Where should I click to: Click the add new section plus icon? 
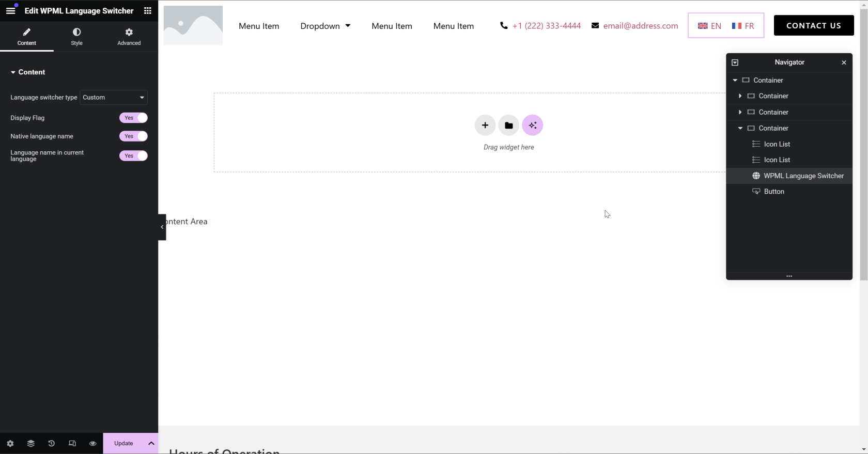click(x=485, y=125)
